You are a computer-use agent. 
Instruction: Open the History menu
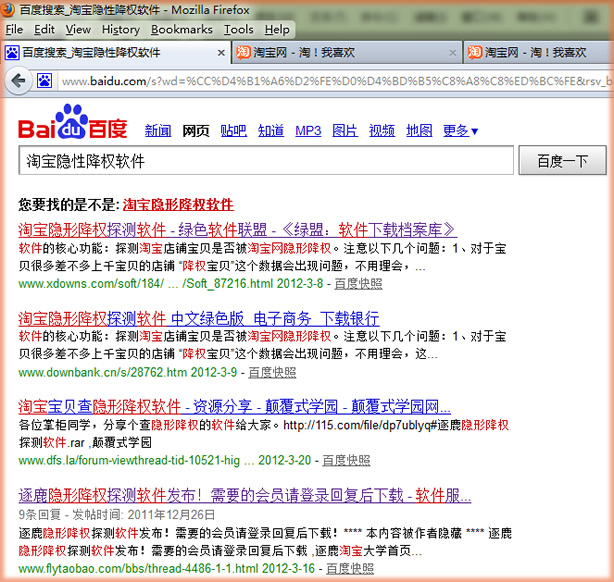tap(120, 30)
